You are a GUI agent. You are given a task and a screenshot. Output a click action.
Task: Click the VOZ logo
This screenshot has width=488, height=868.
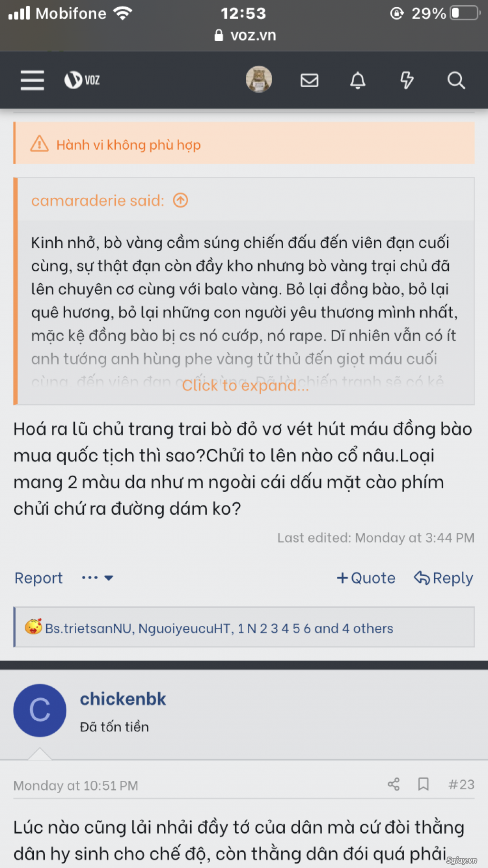pos(81,80)
